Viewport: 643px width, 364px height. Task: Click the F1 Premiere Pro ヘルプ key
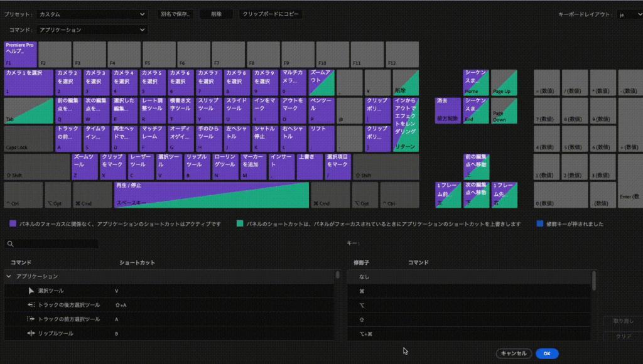(20, 54)
